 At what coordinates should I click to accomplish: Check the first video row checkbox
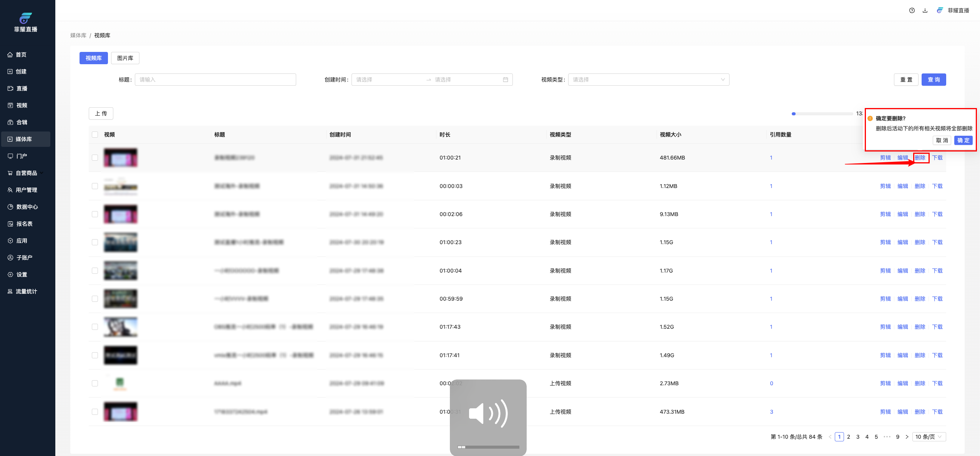tap(95, 158)
